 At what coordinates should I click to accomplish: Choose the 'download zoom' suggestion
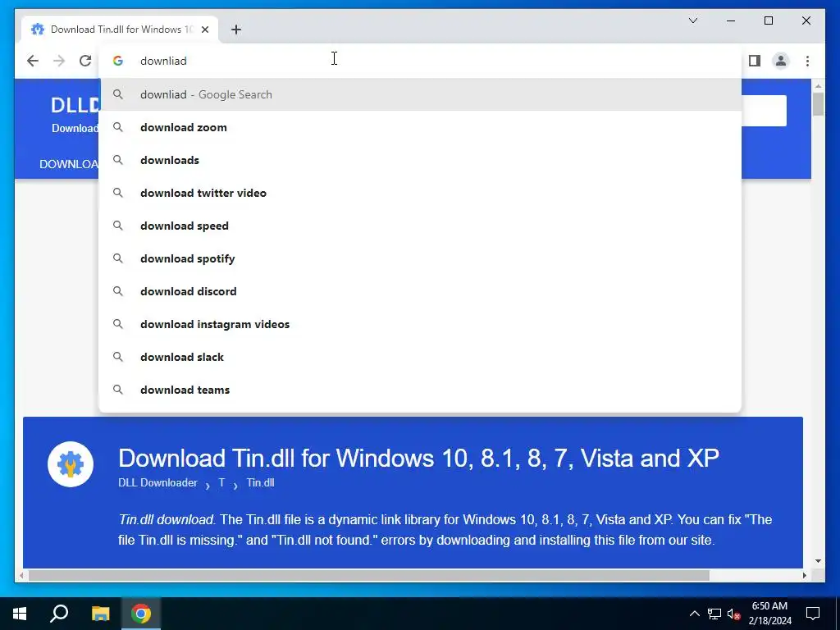tap(421, 127)
